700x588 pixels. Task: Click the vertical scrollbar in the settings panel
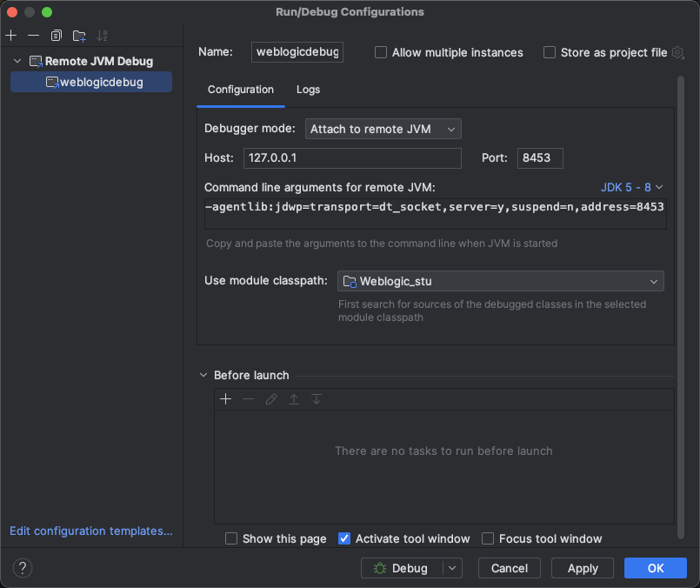pyautogui.click(x=681, y=304)
